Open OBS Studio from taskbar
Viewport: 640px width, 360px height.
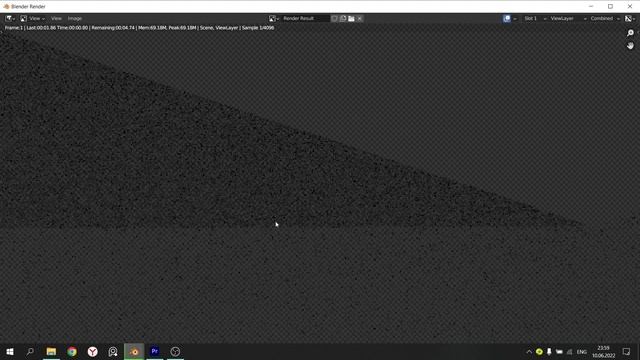coord(175,351)
